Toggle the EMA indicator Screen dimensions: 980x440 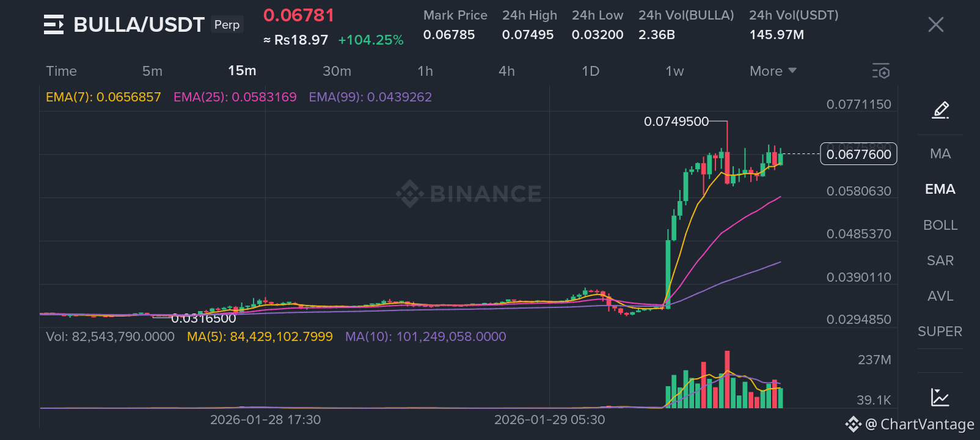(940, 189)
